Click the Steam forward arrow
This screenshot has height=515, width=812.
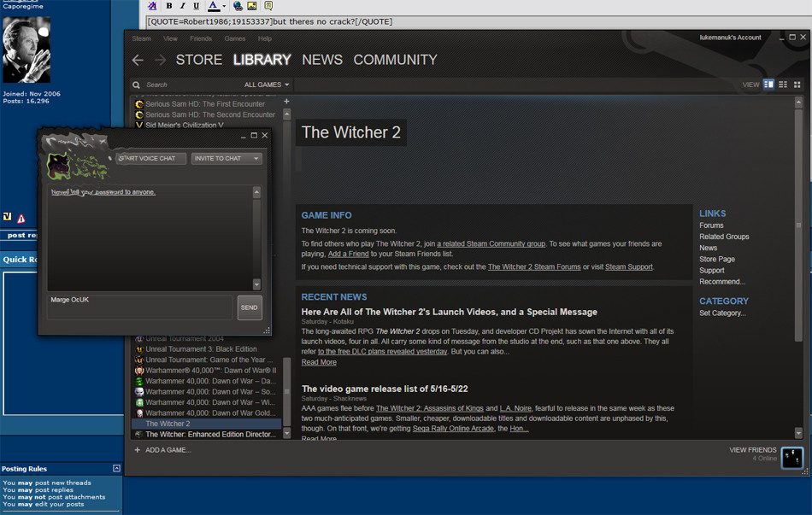[160, 60]
